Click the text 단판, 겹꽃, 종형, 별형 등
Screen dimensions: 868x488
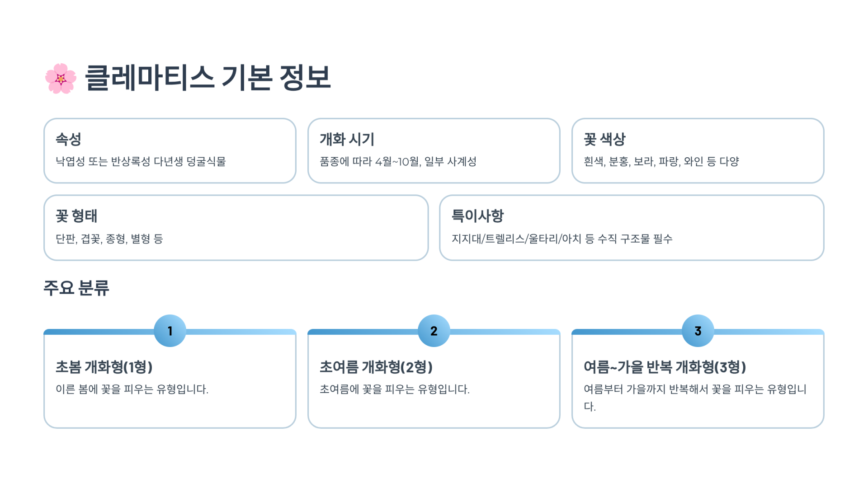point(109,239)
